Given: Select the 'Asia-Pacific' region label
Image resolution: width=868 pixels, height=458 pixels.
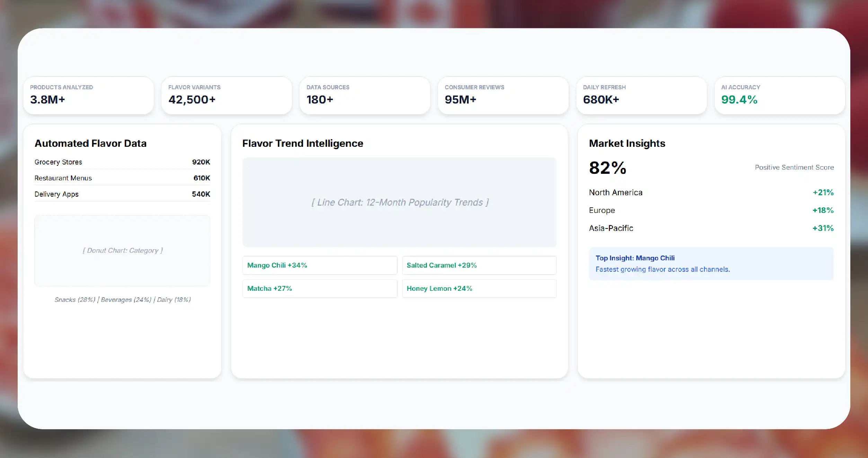Looking at the screenshot, I should [x=611, y=228].
